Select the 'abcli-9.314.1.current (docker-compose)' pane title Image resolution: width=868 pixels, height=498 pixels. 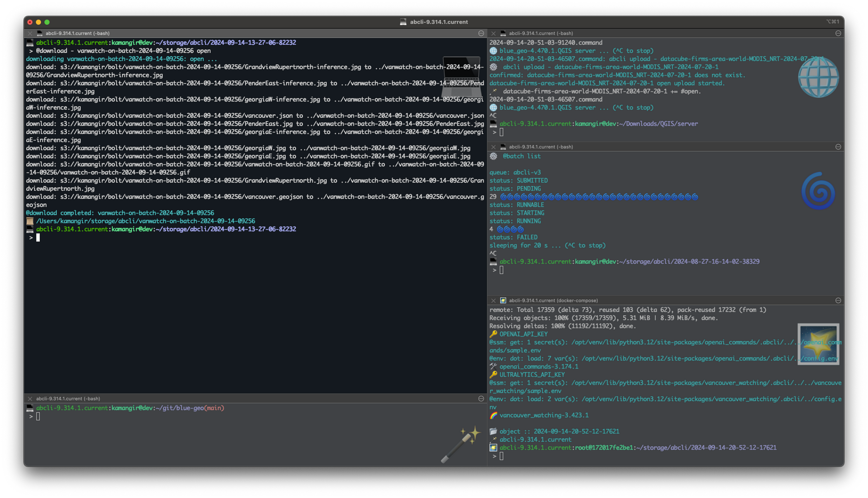[553, 300]
